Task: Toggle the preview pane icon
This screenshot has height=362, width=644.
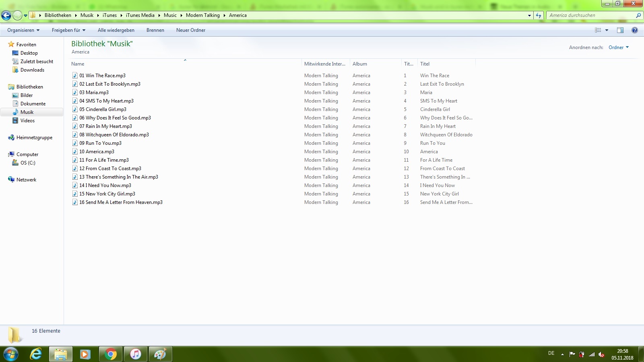Action: point(620,30)
